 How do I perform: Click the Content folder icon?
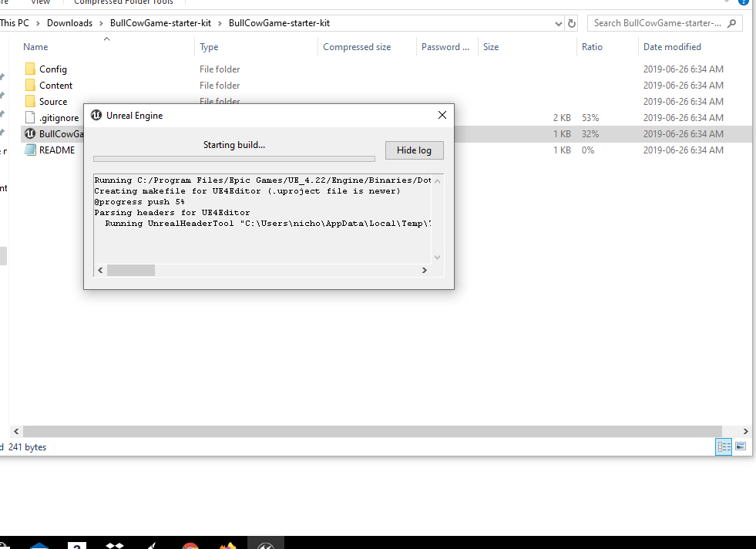(30, 86)
